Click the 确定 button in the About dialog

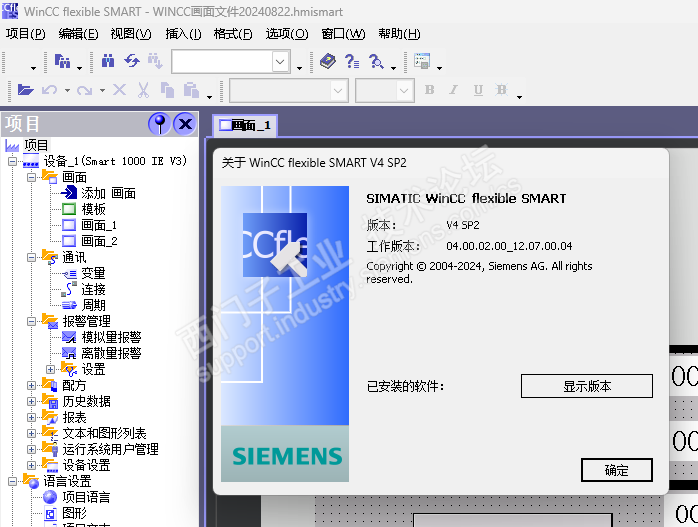(x=617, y=470)
